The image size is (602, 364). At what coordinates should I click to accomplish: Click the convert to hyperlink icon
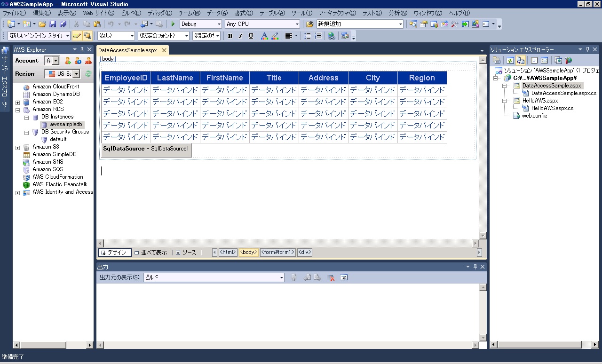tap(332, 36)
